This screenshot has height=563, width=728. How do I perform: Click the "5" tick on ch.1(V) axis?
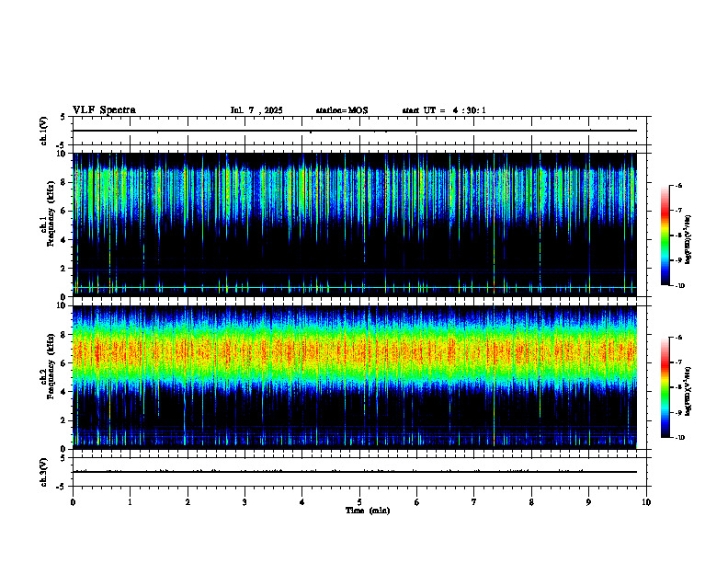(x=64, y=118)
